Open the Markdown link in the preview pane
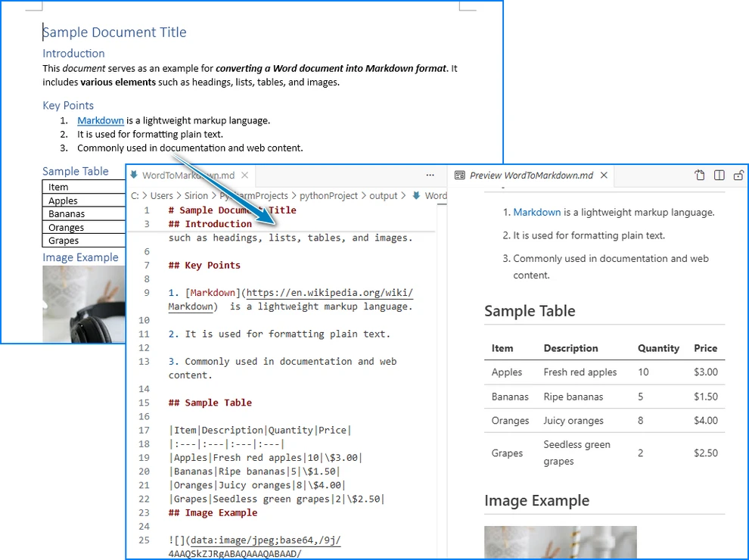The image size is (749, 560). point(537,212)
